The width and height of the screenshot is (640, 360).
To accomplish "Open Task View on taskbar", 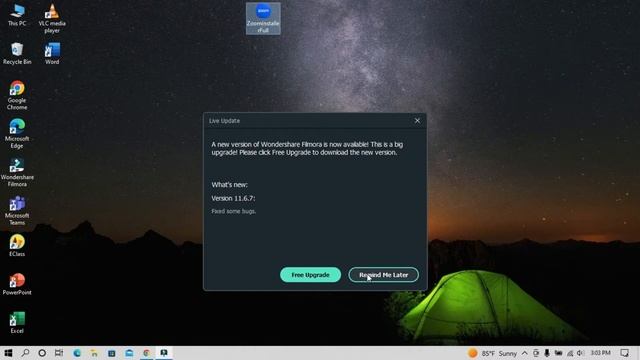I will pos(59,353).
